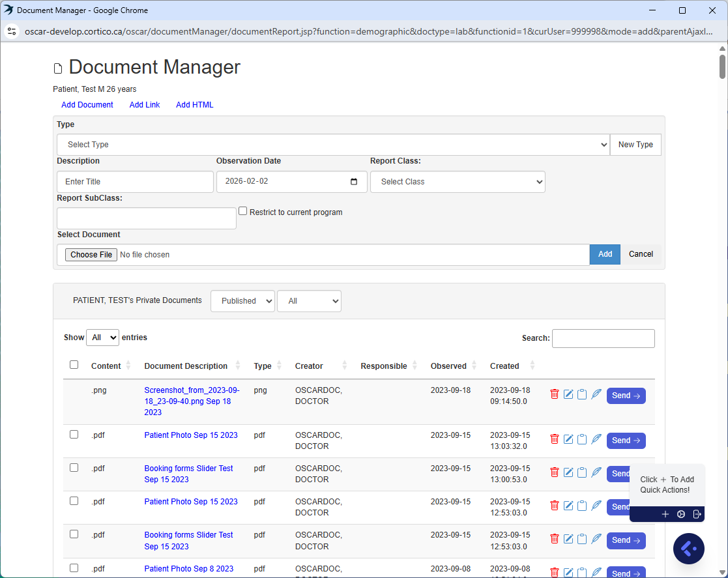
Task: Enable the Restrict to current program checkbox
Action: pos(243,211)
